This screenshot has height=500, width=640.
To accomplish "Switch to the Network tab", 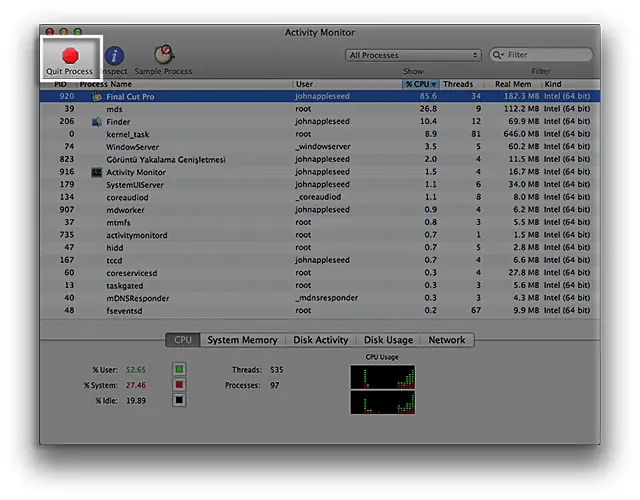I will click(447, 340).
